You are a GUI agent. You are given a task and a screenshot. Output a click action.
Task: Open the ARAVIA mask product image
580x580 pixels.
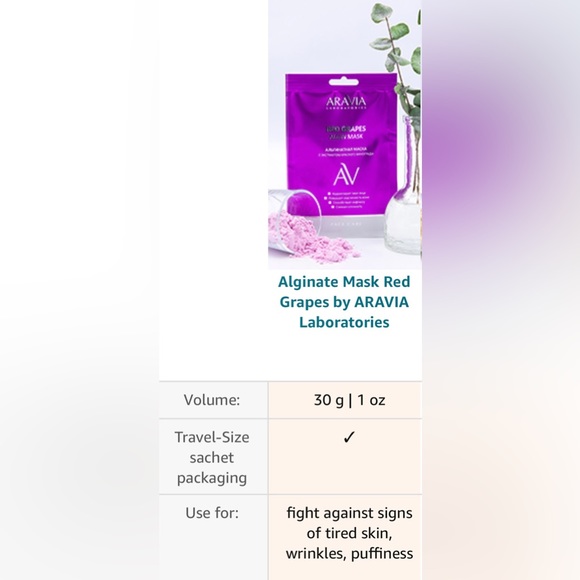coord(344,135)
